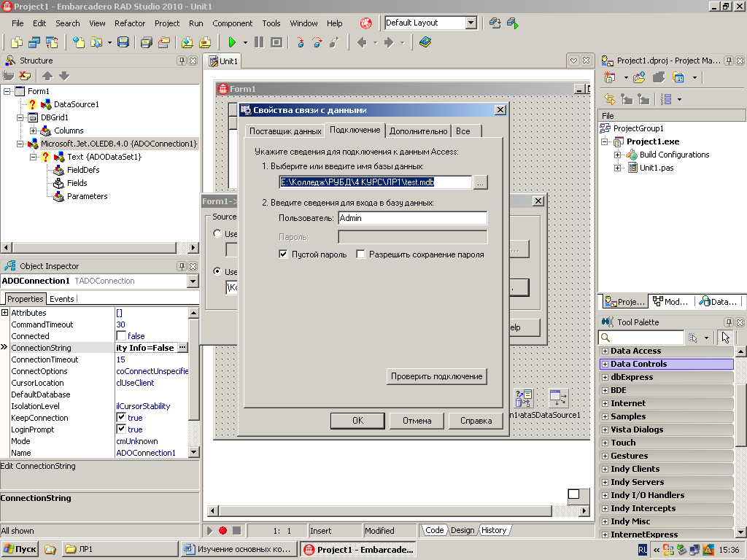This screenshot has height=560, width=747.
Task: Toggle the KeepConnection true checkbox
Action: [121, 417]
